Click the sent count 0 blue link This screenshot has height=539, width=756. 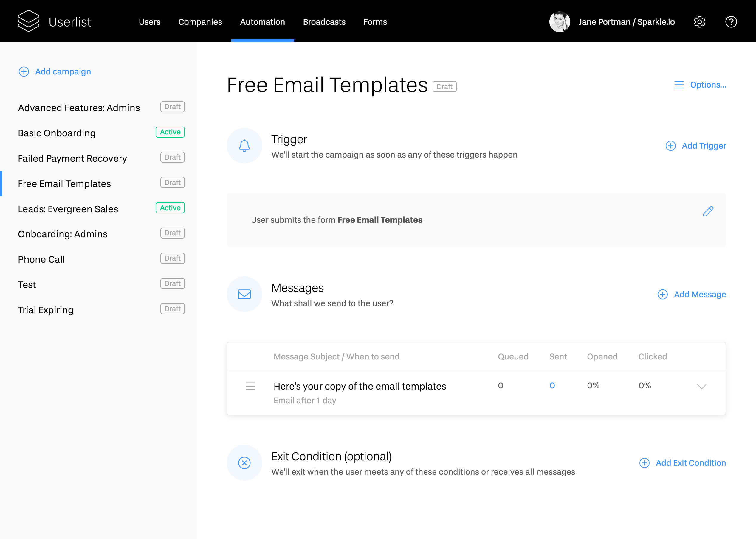click(552, 385)
